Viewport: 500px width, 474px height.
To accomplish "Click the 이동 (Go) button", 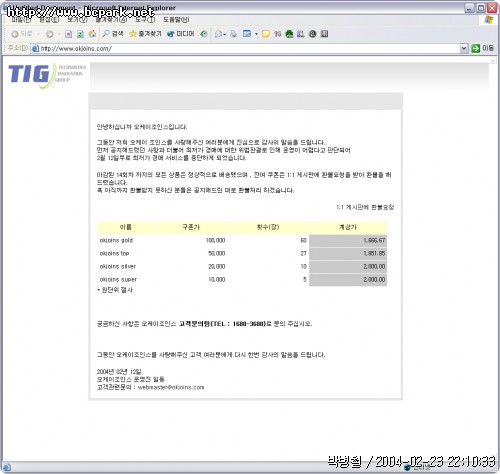I will [482, 48].
